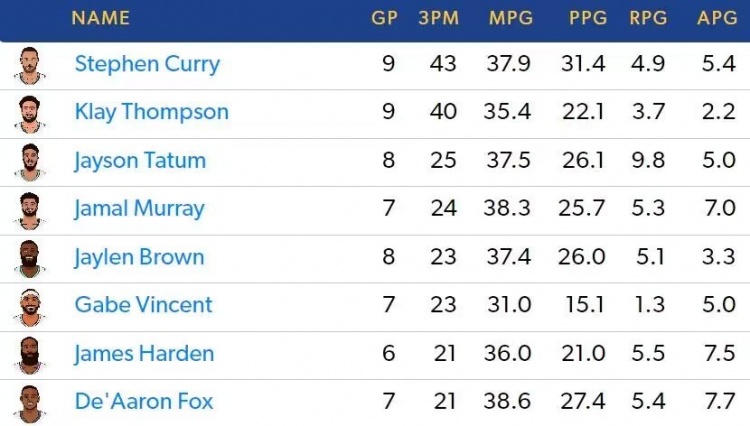The width and height of the screenshot is (750, 426).
Task: Click Klay Thompson's headshot icon
Action: (30, 113)
